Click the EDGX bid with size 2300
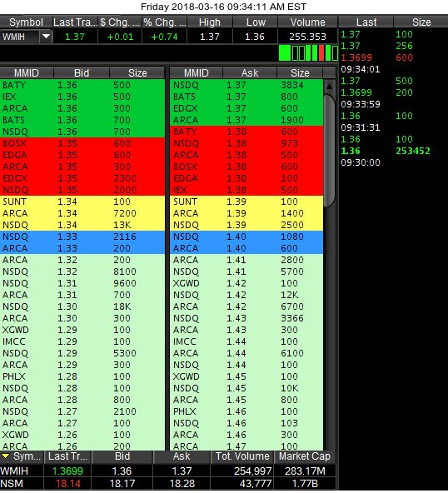The height and width of the screenshot is (493, 448). pyautogui.click(x=82, y=178)
